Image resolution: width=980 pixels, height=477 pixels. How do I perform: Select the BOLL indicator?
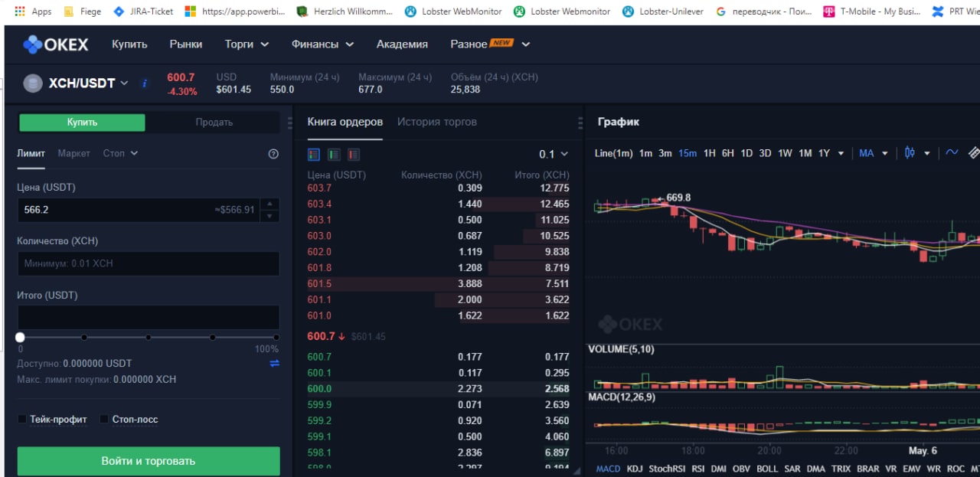click(767, 469)
